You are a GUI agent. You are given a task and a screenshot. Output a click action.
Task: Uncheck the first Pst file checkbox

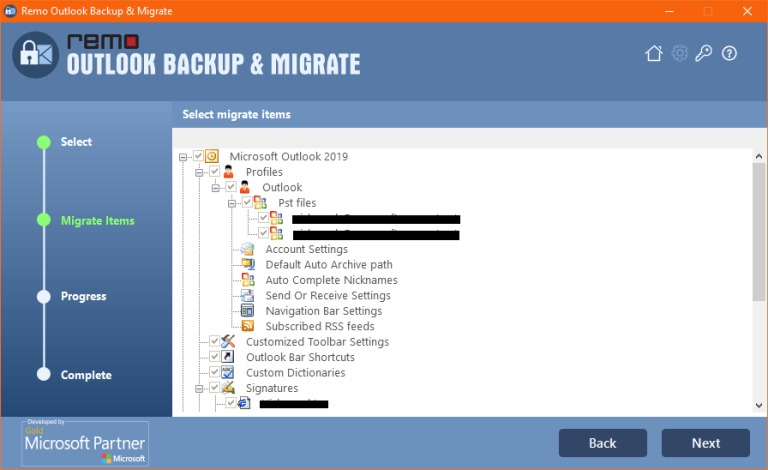click(264, 217)
